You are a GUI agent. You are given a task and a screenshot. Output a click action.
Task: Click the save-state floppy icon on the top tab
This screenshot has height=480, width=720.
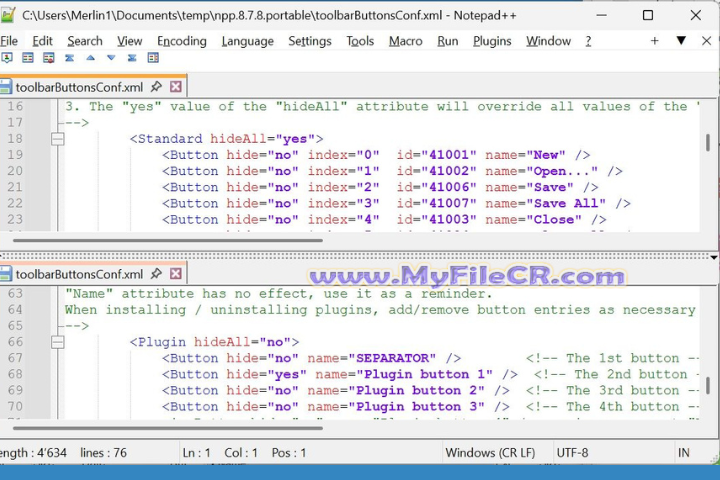click(x=6, y=87)
